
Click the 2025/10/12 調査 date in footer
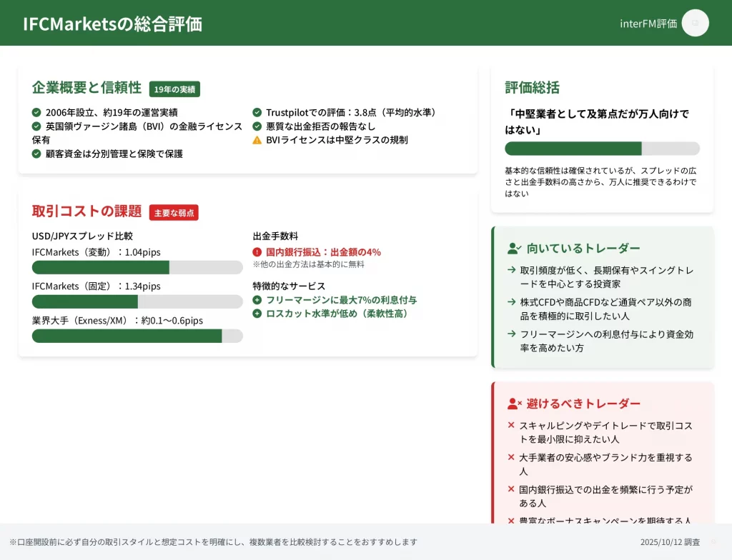tap(670, 542)
